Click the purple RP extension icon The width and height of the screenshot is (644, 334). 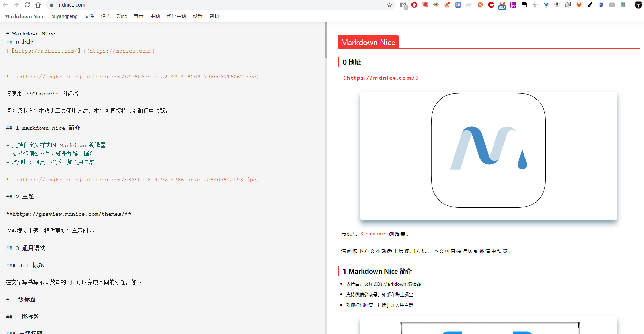tap(513, 5)
